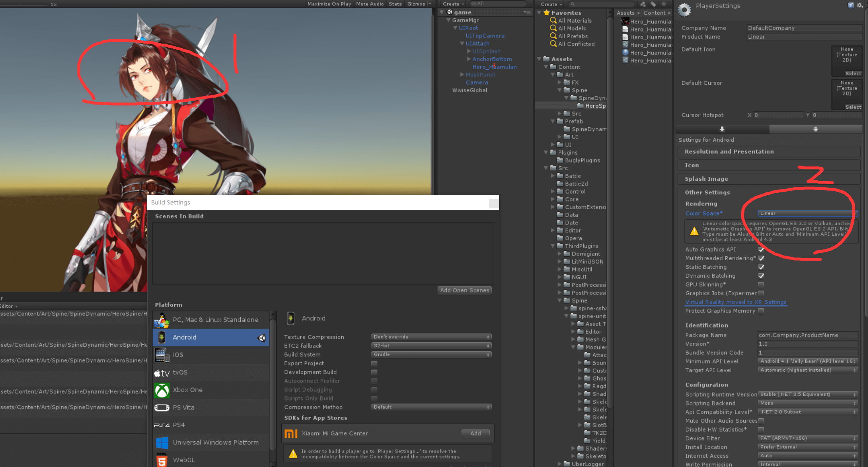Enable Mute Other Audio Sources checkbox
This screenshot has width=868, height=467.
761,421
